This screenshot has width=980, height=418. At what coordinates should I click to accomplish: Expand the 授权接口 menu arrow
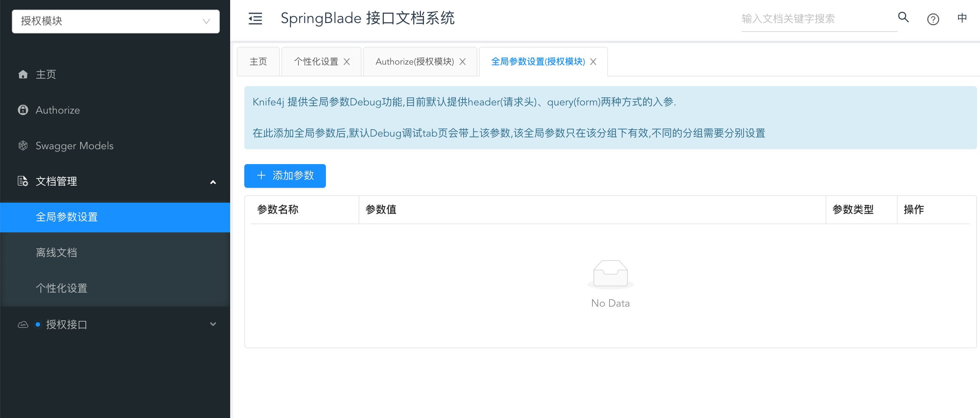213,324
